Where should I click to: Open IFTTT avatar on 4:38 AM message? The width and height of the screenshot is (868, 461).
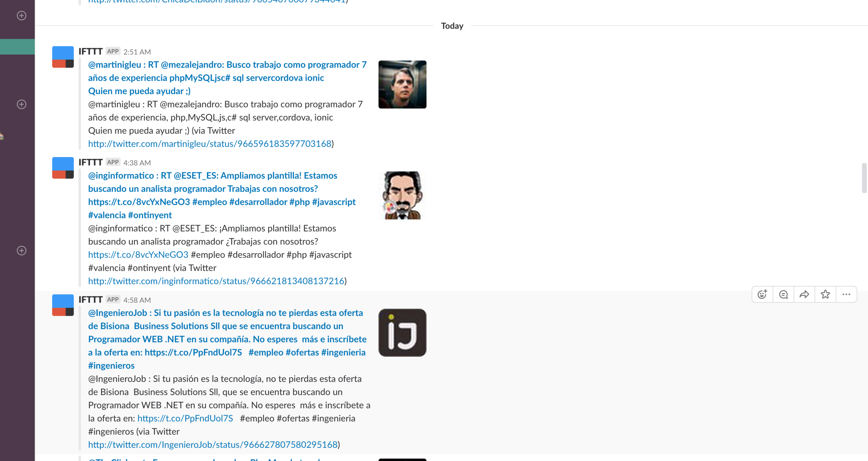(63, 168)
